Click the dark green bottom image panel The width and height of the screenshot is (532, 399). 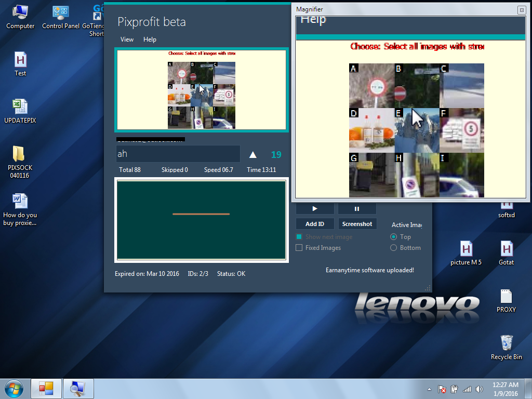201,220
